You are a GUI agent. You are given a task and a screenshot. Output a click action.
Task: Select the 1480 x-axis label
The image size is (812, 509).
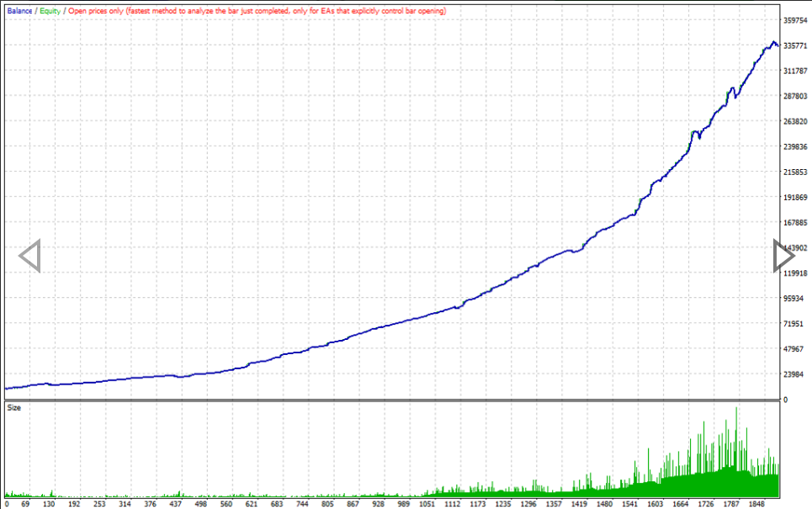click(605, 504)
